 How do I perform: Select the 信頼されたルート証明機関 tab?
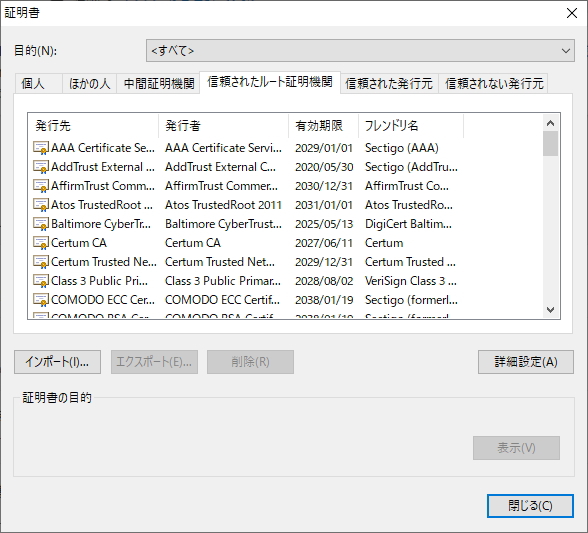click(270, 82)
